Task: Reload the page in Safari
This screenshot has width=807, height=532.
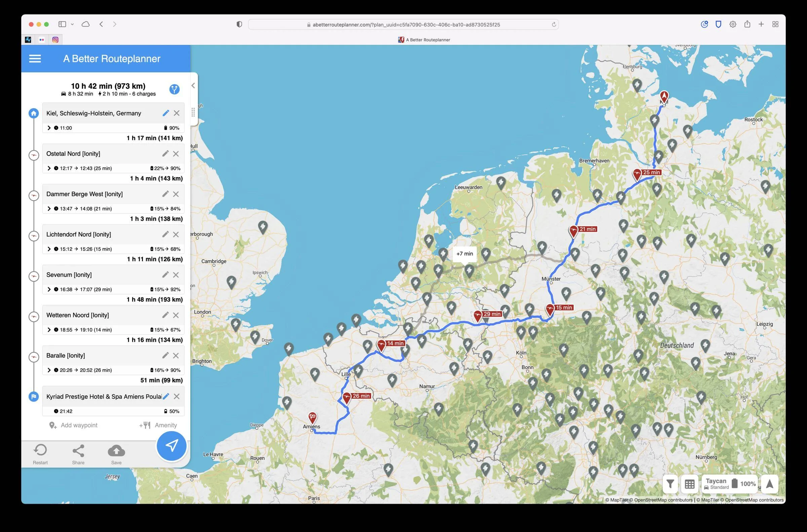Action: pos(553,25)
